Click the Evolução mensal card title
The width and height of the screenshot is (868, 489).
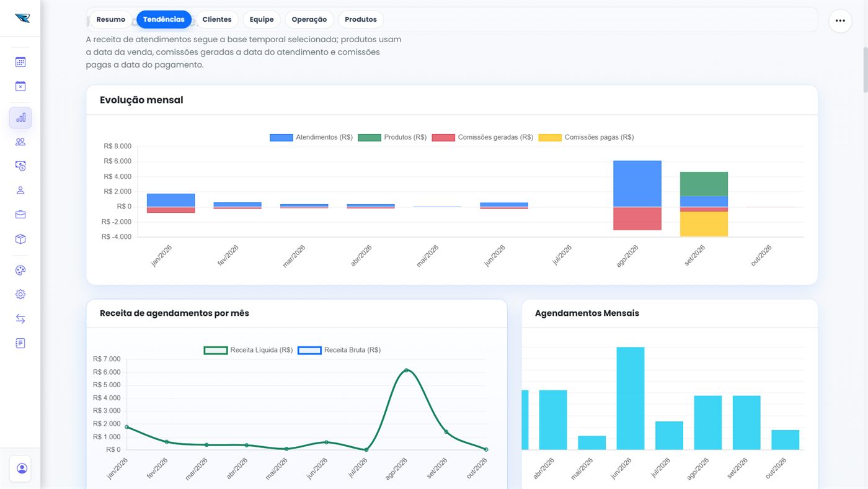141,100
